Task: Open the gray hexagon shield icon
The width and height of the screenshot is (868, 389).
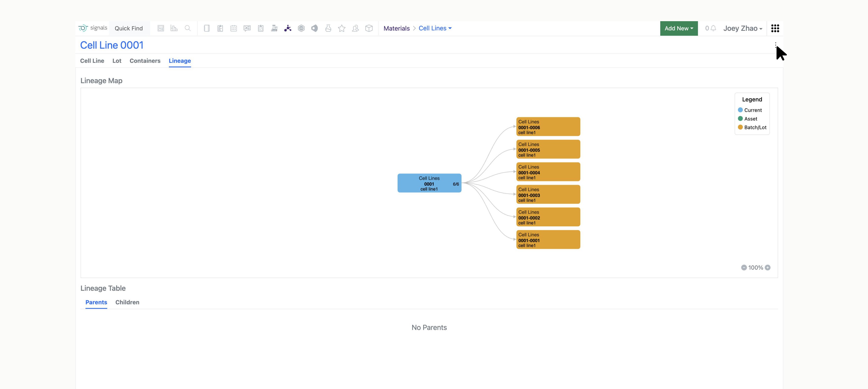Action: point(314,28)
